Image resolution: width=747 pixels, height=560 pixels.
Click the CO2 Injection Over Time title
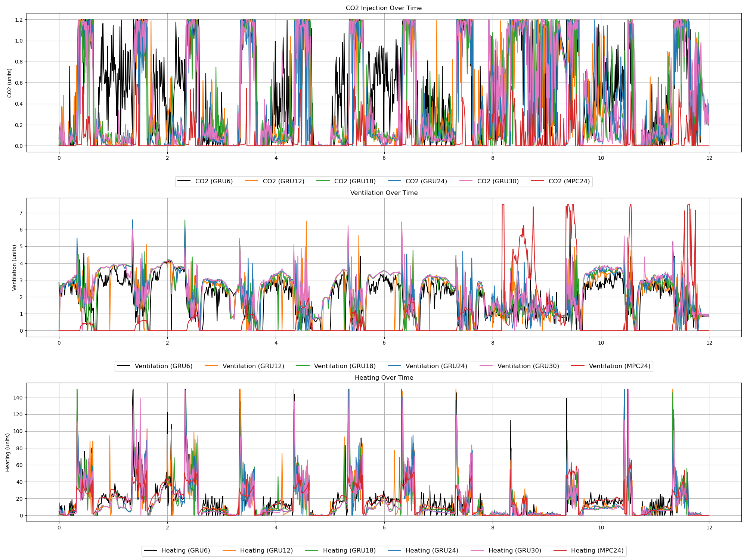point(384,8)
